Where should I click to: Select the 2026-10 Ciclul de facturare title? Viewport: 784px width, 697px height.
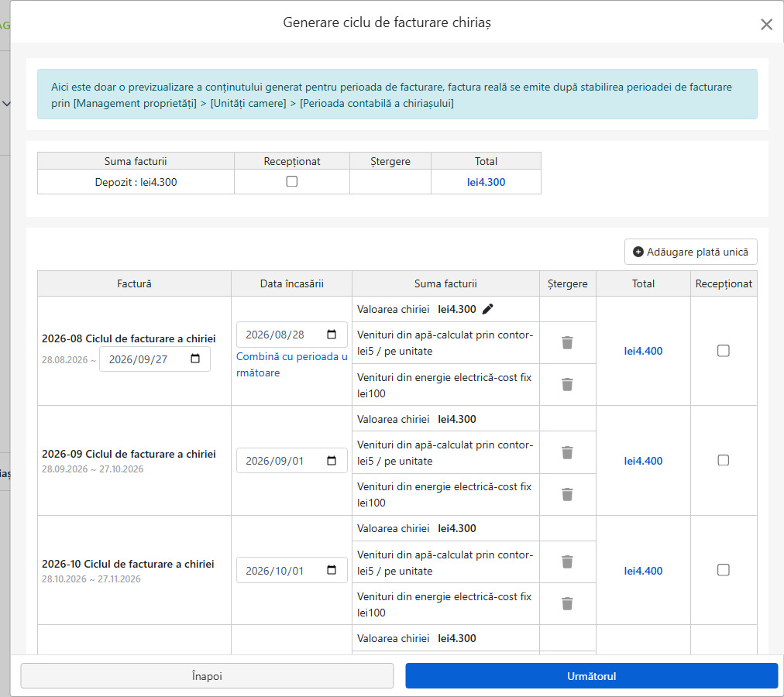(128, 564)
